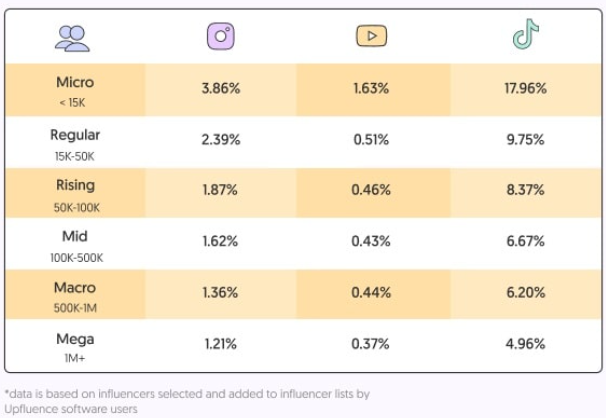Viewport: 606px width, 418px height.
Task: Select the Macro 500K-1M row label
Action: pos(76,295)
